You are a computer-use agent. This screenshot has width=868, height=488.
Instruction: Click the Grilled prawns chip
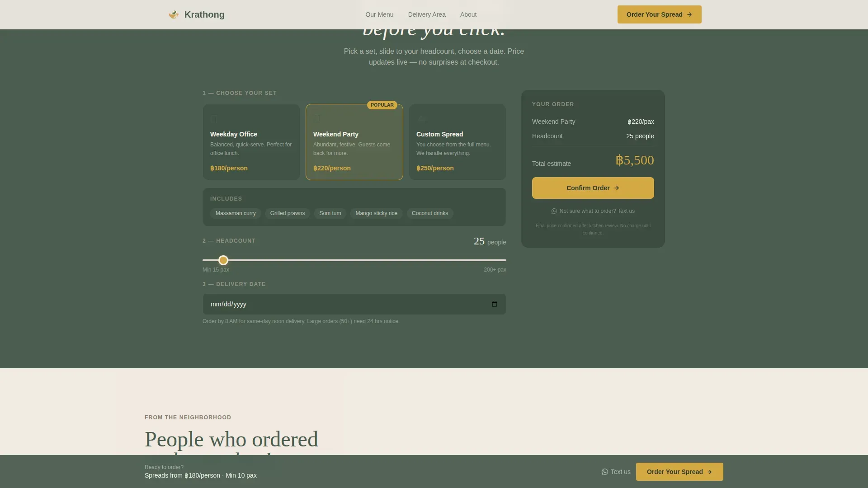(288, 213)
